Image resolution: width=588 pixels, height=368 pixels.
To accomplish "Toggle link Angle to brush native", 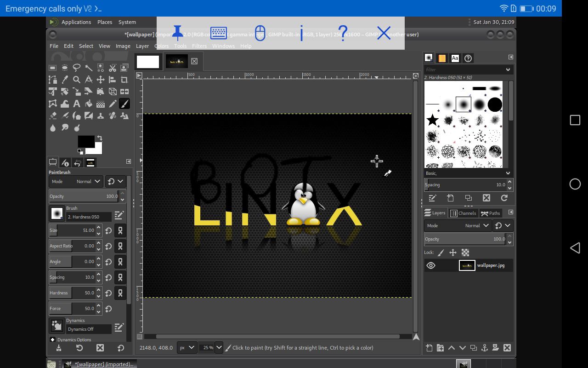I will [x=120, y=262].
